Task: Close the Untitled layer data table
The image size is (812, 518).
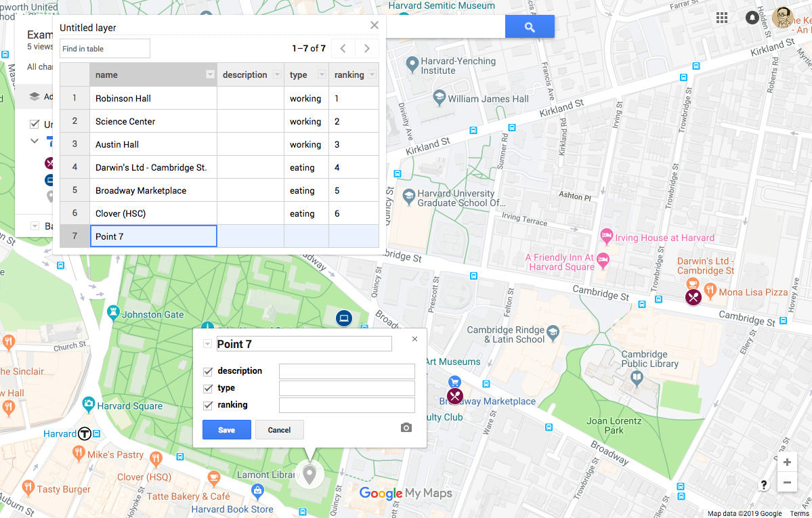Action: [x=375, y=25]
